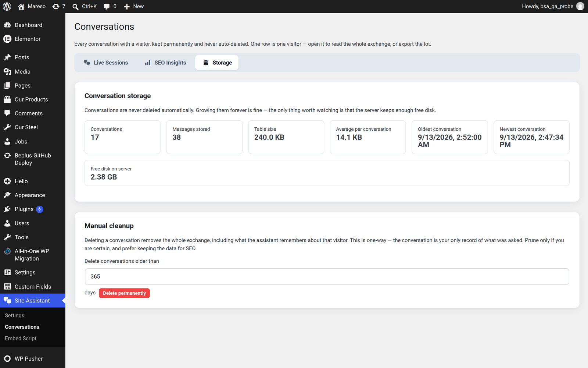This screenshot has height=368, width=588.
Task: Click the All-in-One WP Migration icon
Action: 7,251
